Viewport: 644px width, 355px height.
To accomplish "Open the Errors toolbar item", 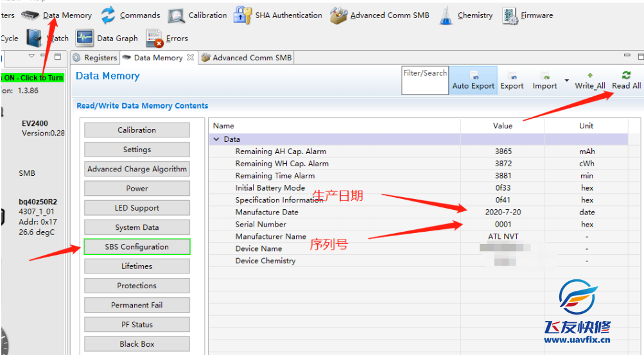I will click(x=167, y=39).
